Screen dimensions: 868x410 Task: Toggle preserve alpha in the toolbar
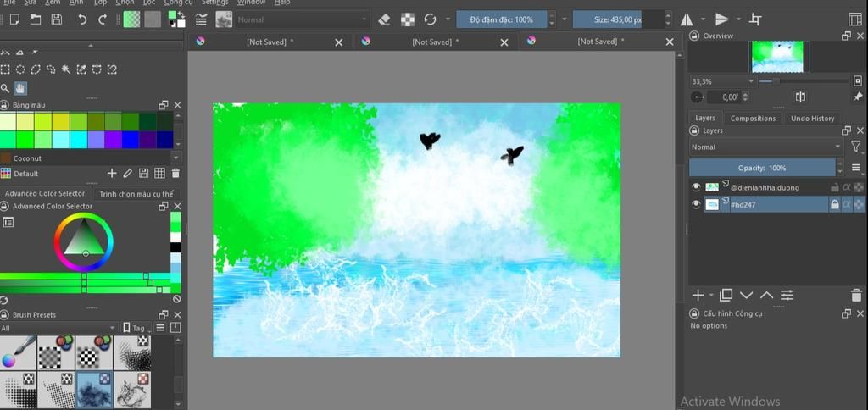pyautogui.click(x=408, y=20)
